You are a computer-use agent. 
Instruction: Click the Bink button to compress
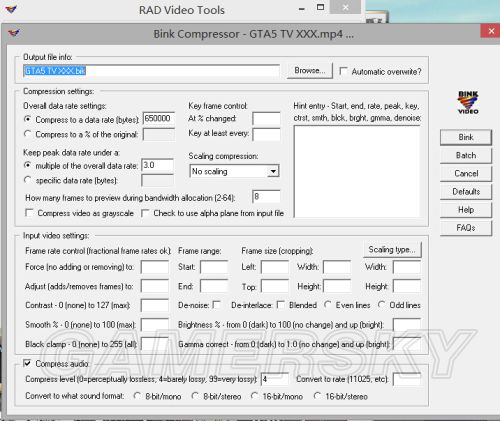(x=466, y=137)
